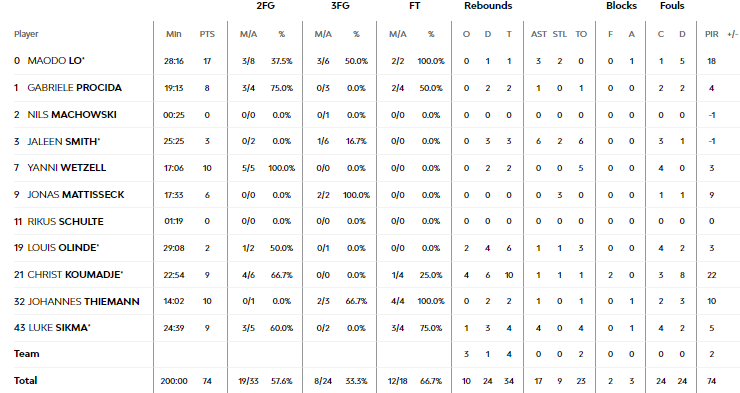The image size is (740, 393).
Task: Open Rikus Schulte player profile
Action: (65, 221)
